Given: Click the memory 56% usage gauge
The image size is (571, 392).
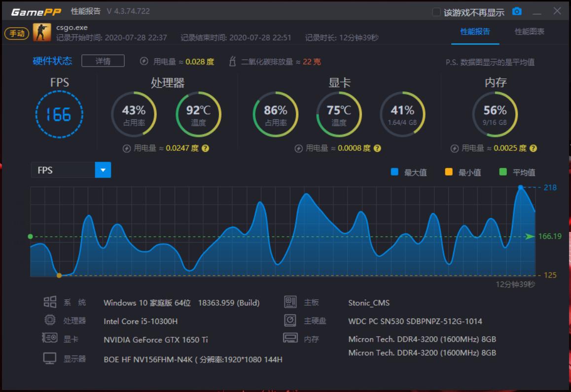Looking at the screenshot, I should click(x=495, y=114).
